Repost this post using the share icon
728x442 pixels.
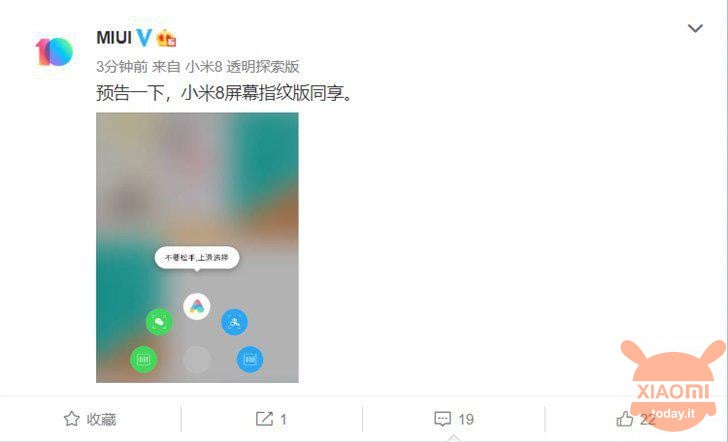pos(271,419)
